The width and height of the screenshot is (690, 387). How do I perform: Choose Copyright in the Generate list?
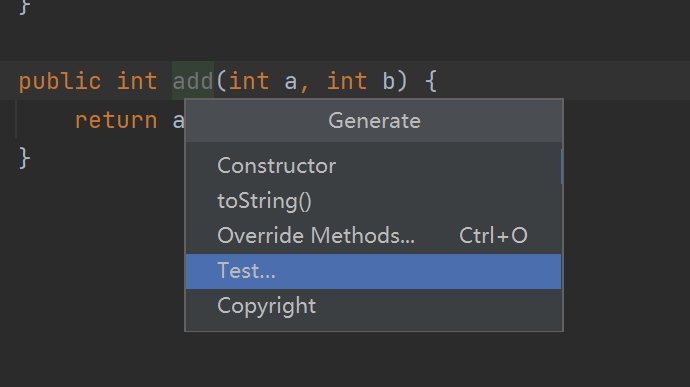click(x=373, y=306)
